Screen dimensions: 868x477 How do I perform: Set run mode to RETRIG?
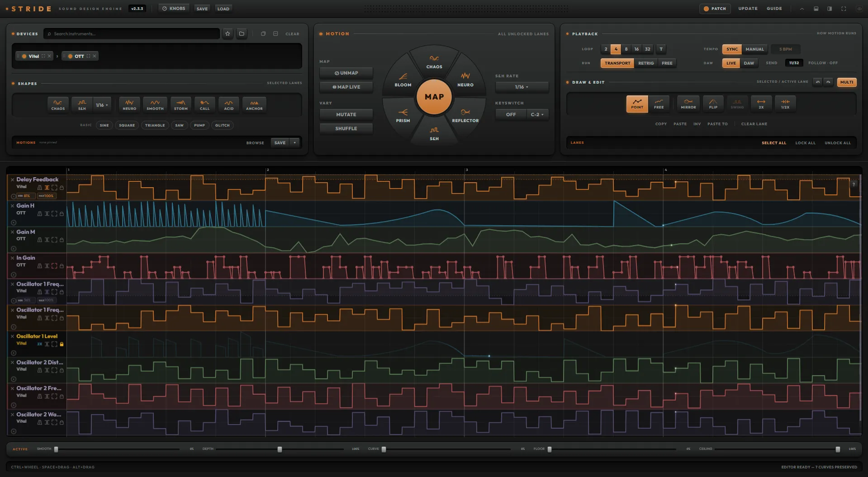click(646, 63)
